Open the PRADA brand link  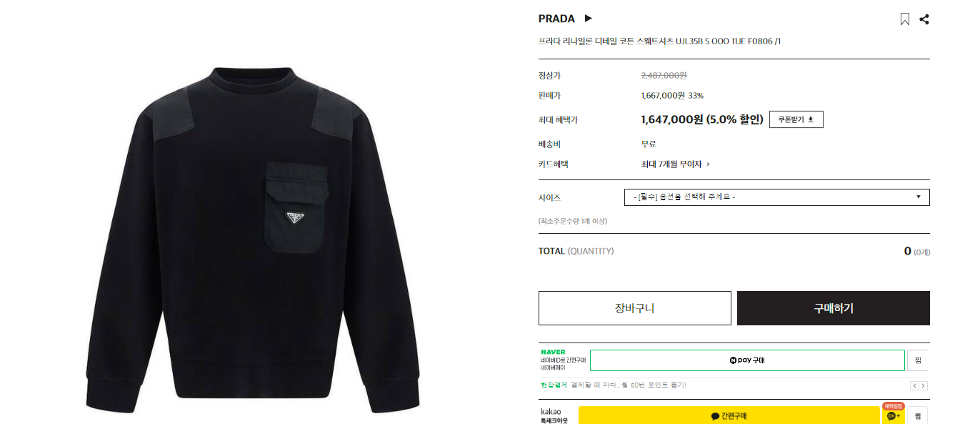(556, 19)
